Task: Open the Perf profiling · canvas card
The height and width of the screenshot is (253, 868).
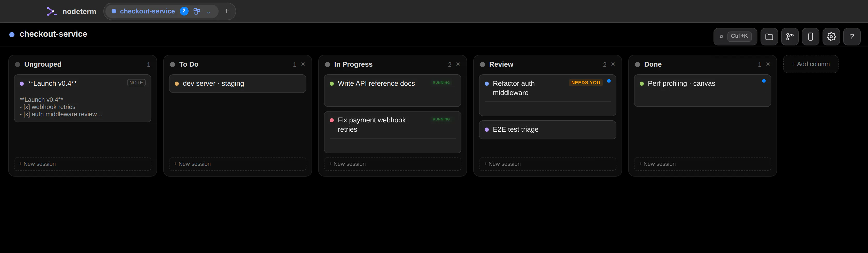Action: click(703, 91)
